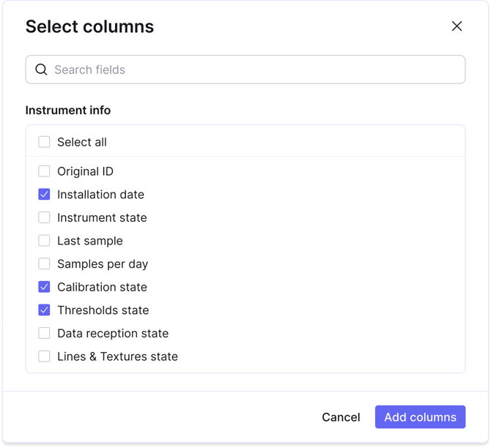This screenshot has width=491, height=448.
Task: Tick the Instrument state checkbox
Action: click(x=44, y=217)
